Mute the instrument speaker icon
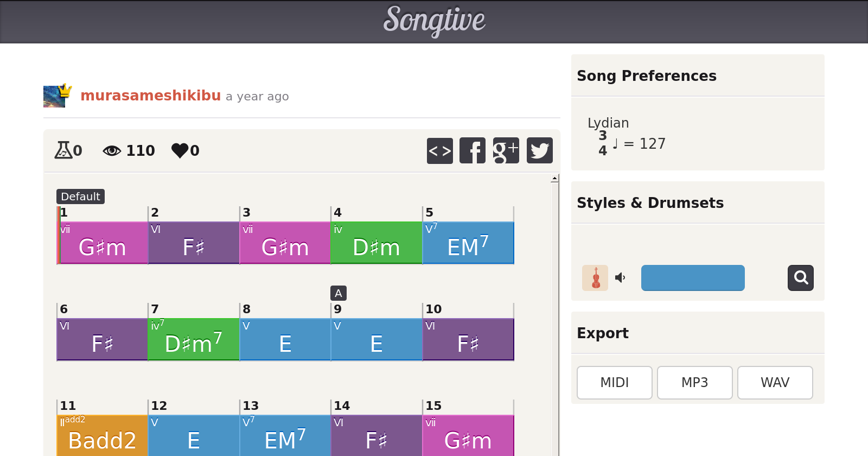 620,278
